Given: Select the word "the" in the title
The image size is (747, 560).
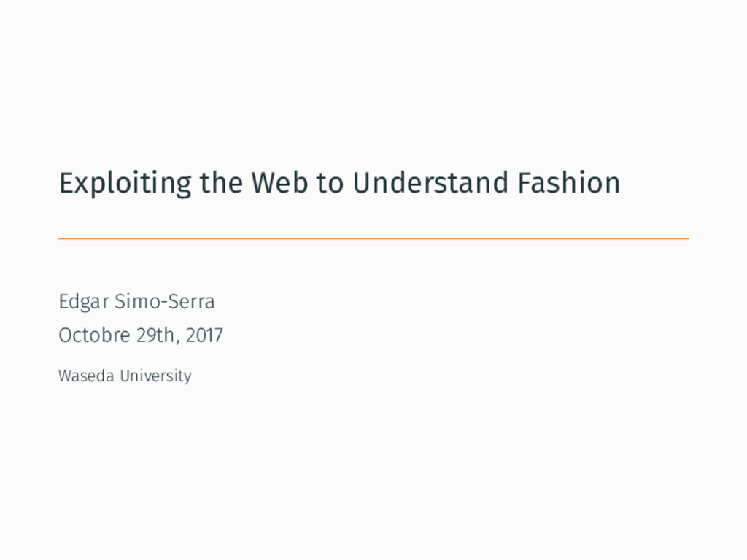Looking at the screenshot, I should (x=221, y=182).
